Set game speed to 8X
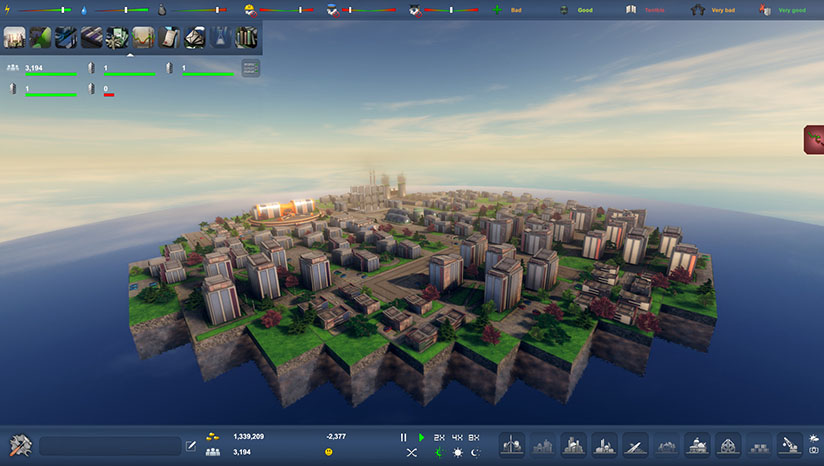 point(474,437)
